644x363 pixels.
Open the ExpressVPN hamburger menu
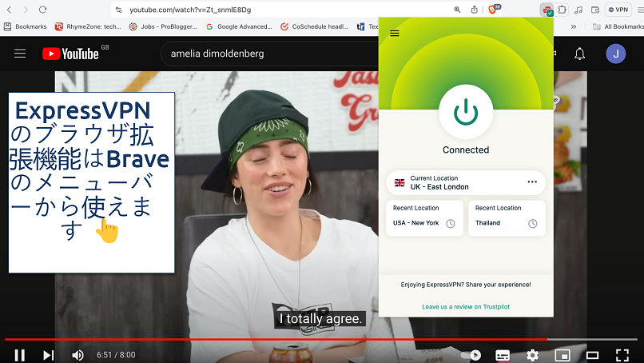click(x=395, y=34)
